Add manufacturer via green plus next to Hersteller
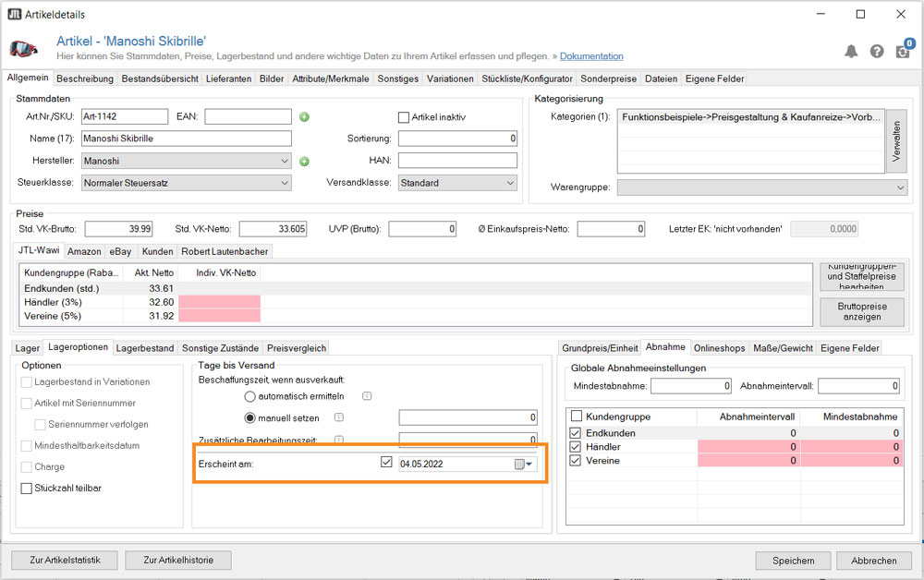Viewport: 924px width, 580px height. (x=304, y=162)
